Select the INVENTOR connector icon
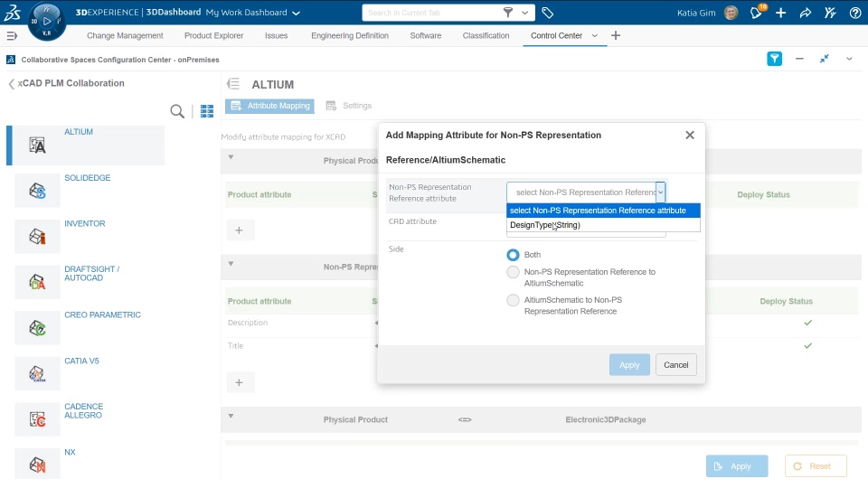The image size is (868, 488). (37, 237)
